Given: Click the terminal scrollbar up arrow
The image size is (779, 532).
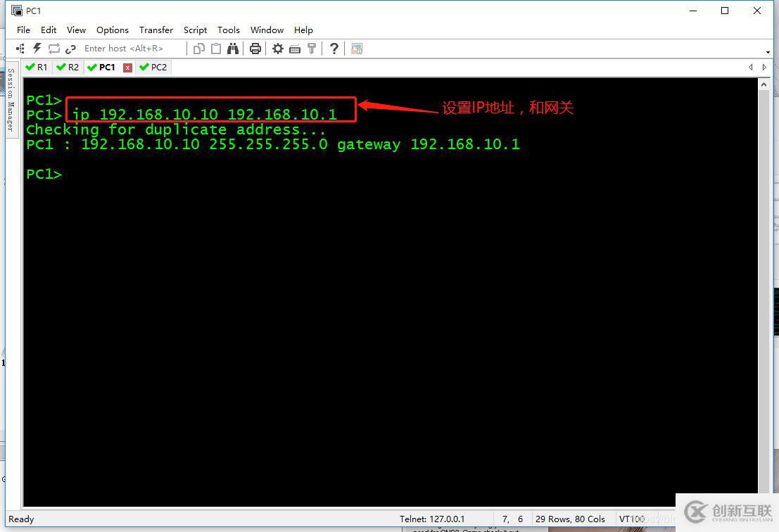Looking at the screenshot, I should coord(764,84).
